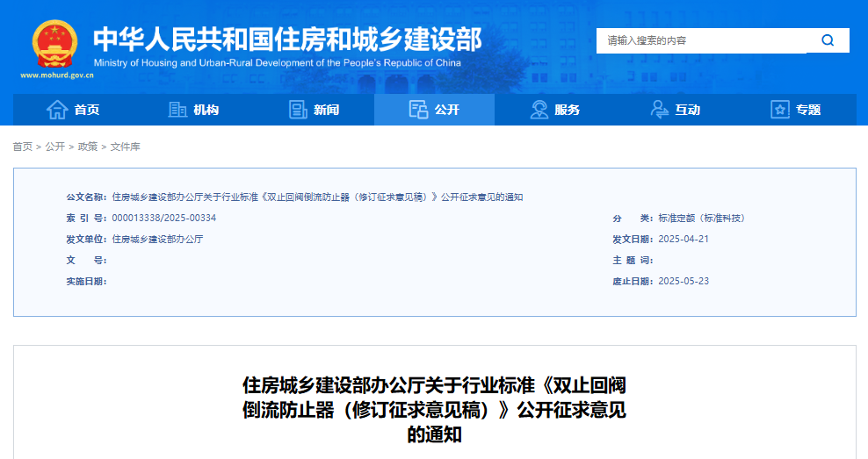Click the document name in 公文名称 row
Screen dimensions: 868x459
click(317, 197)
